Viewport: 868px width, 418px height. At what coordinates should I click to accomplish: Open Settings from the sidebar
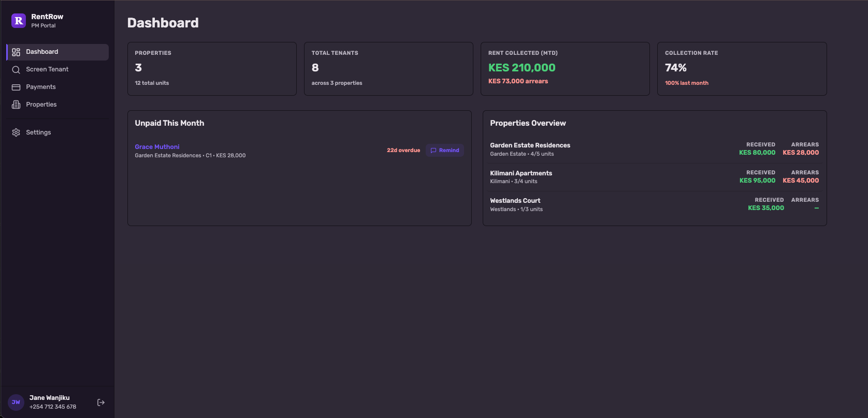pos(57,133)
